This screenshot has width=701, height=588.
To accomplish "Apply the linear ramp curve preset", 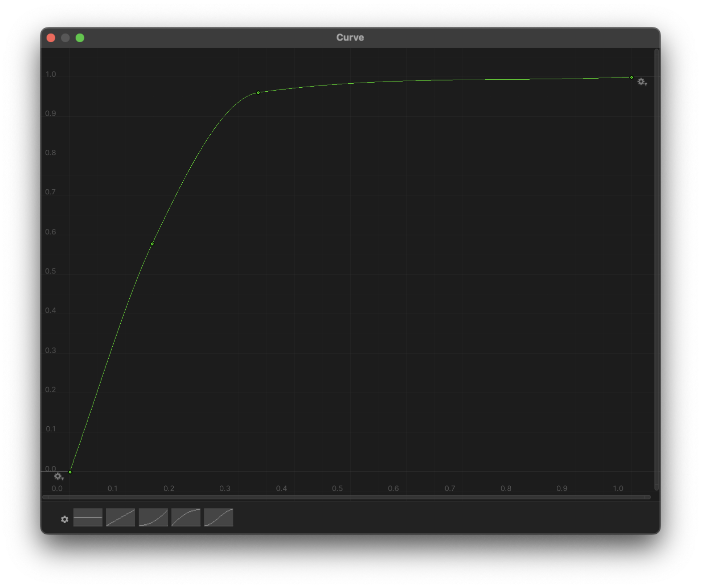I will tap(121, 517).
